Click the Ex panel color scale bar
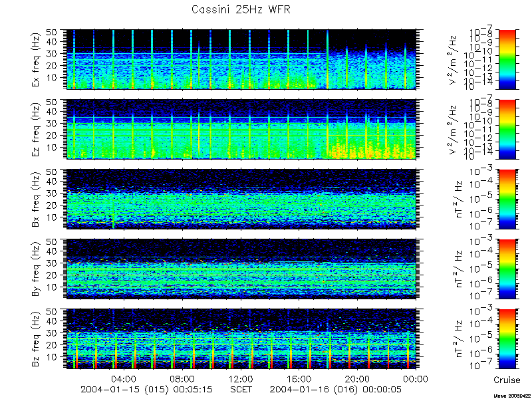This screenshot has height=399, width=532. click(507, 59)
